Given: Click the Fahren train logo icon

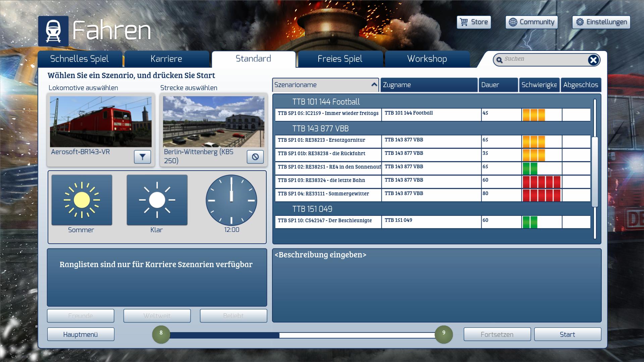Looking at the screenshot, I should coord(53,31).
